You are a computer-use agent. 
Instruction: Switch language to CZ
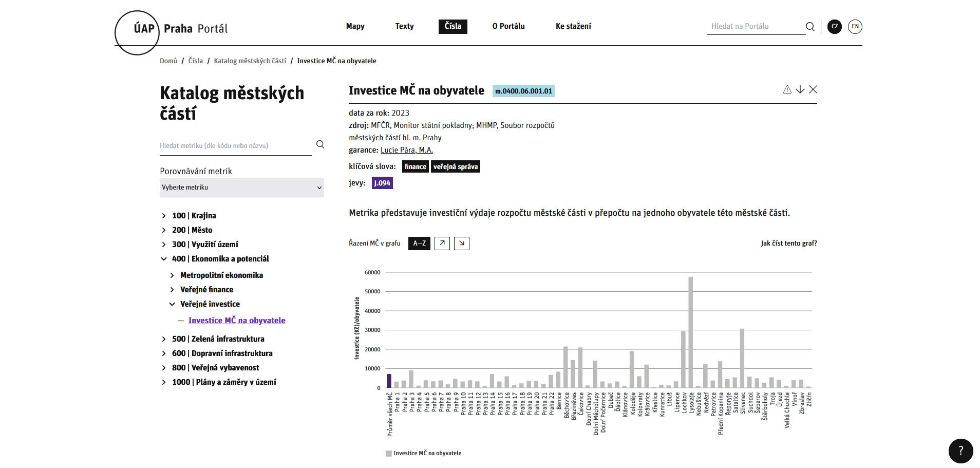tap(835, 27)
